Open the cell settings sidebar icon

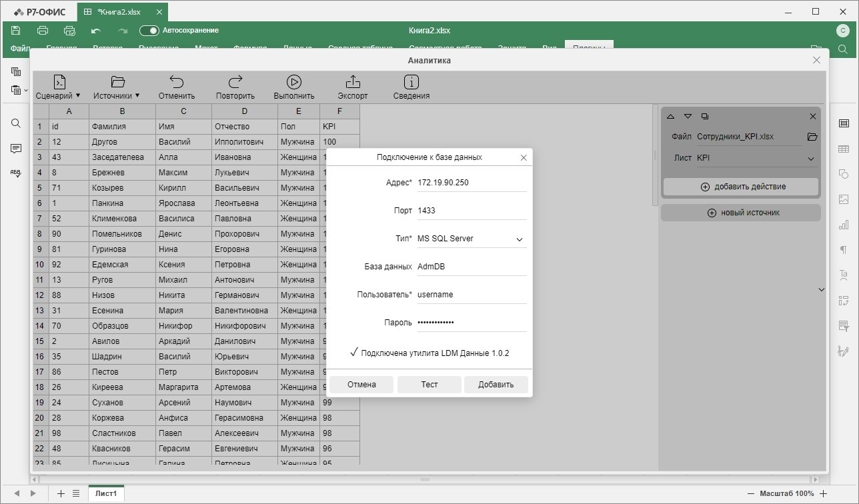click(x=844, y=123)
